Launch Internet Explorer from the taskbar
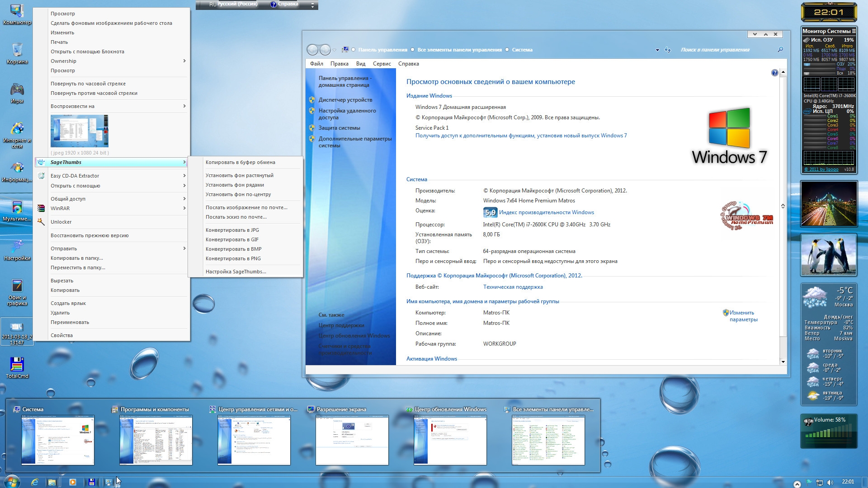Viewport: 868px width, 488px height. click(35, 482)
